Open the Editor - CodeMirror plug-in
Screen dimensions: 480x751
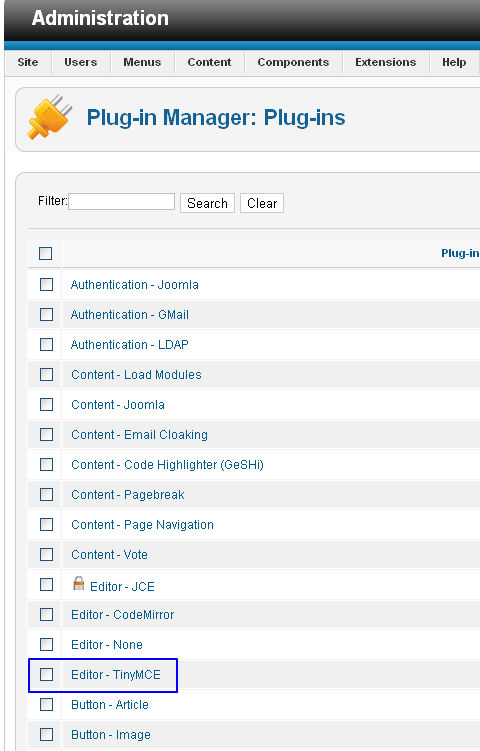pos(123,615)
